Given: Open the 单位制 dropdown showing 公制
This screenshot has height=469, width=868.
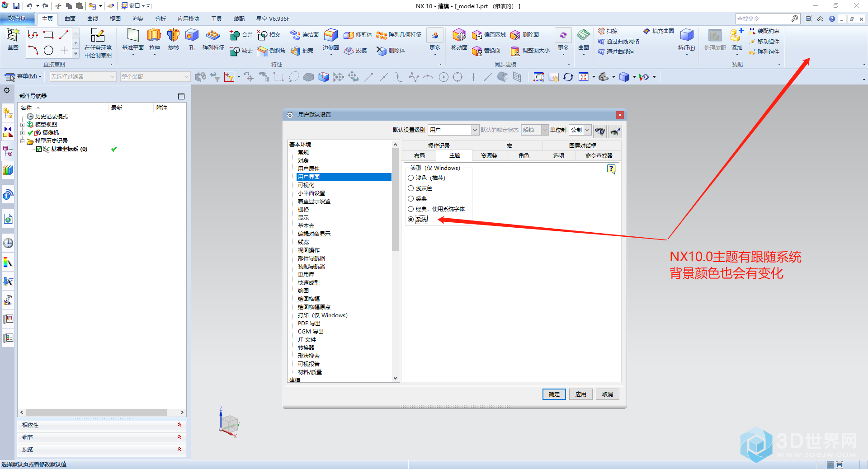Looking at the screenshot, I should pyautogui.click(x=580, y=130).
